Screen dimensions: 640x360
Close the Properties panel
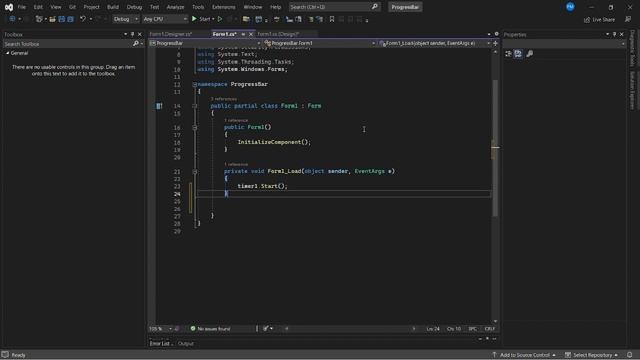coord(622,34)
